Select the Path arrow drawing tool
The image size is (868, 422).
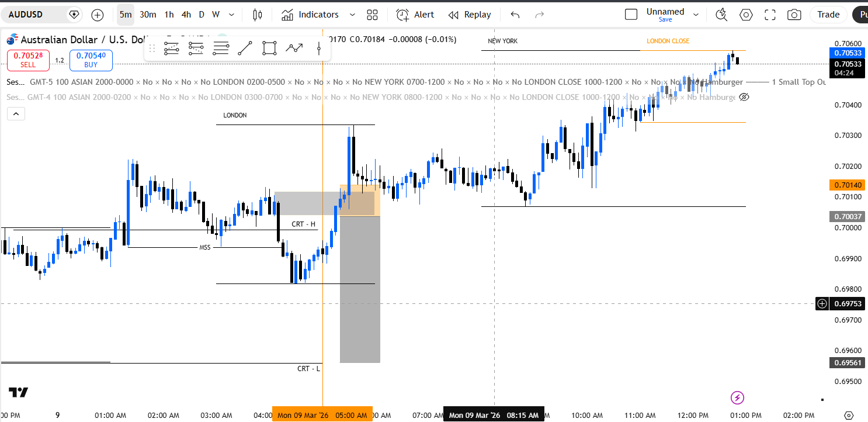294,49
